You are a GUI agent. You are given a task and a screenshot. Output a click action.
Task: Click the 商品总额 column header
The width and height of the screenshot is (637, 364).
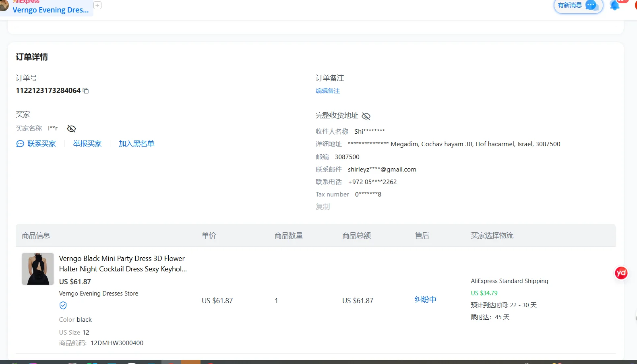(357, 236)
